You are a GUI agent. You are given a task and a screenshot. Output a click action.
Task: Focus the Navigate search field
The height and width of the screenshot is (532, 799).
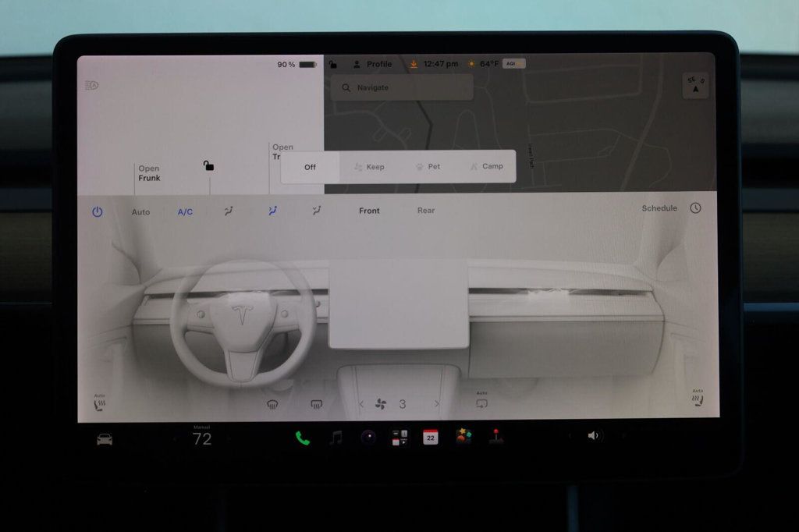point(402,87)
